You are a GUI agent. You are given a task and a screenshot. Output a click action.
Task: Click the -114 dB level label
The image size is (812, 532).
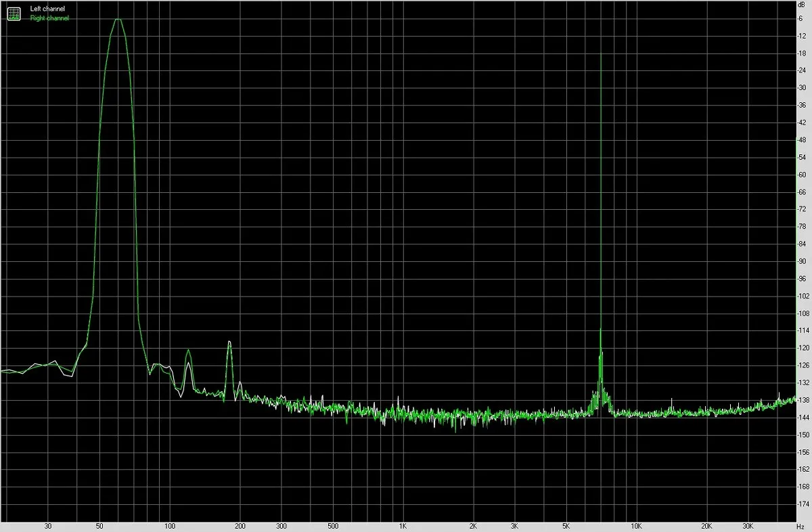(x=802, y=330)
